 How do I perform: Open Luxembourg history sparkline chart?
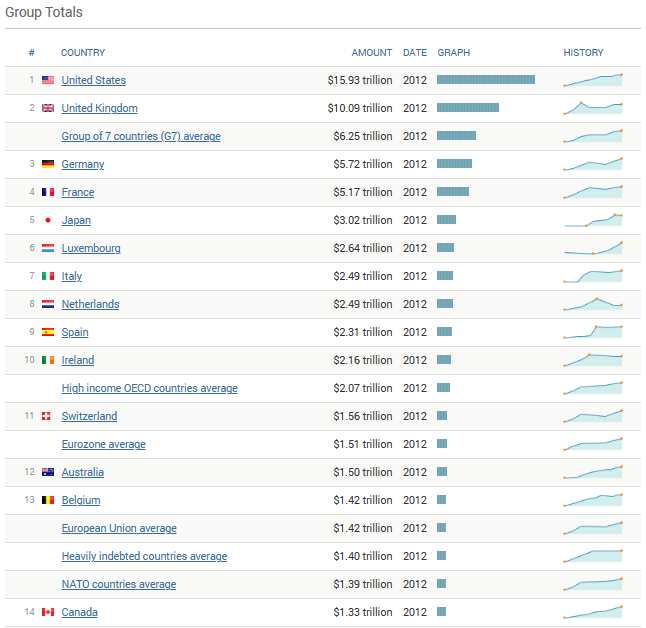coord(593,248)
